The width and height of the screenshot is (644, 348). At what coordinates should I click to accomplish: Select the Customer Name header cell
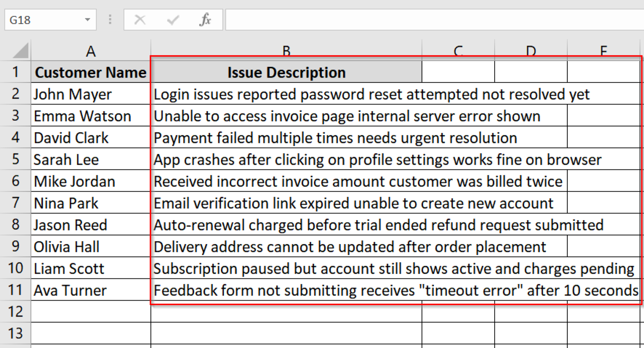[x=91, y=72]
